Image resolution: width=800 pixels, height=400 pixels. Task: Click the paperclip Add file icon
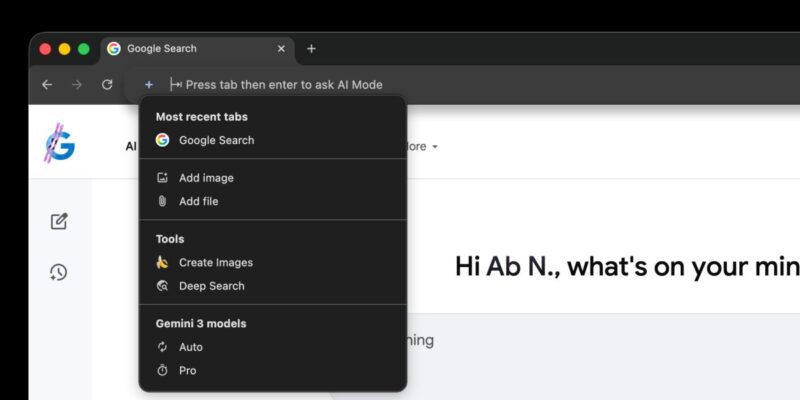point(162,201)
